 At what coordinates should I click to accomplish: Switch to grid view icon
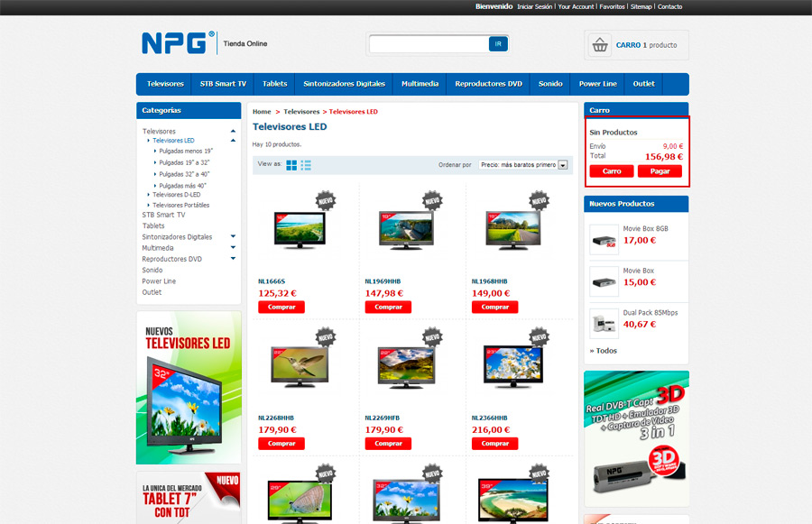pyautogui.click(x=291, y=165)
